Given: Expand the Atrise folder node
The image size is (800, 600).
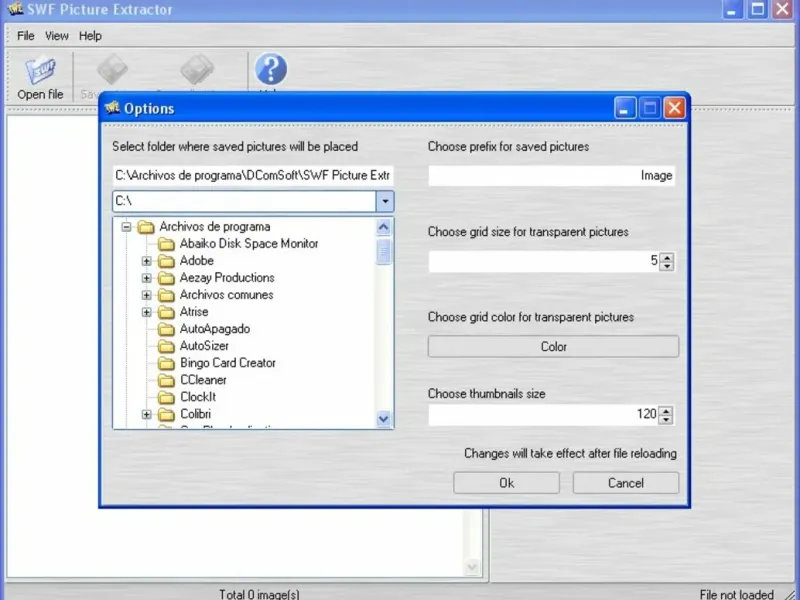Looking at the screenshot, I should [x=146, y=312].
